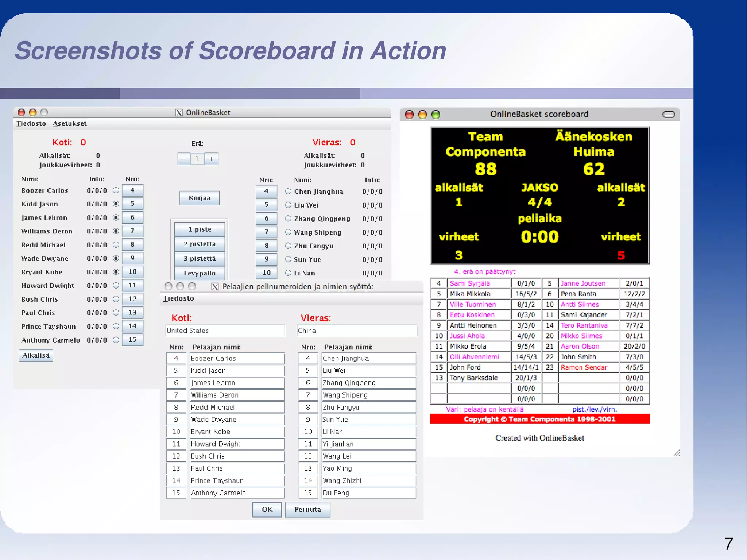Click home player number 15 button
Viewport: 747px width, 560px height.
tap(132, 340)
